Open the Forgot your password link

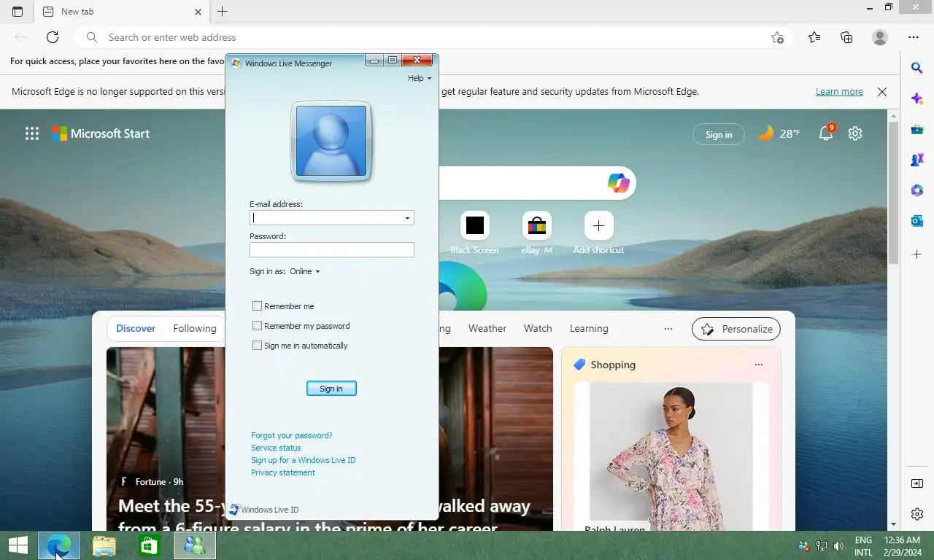(x=292, y=435)
